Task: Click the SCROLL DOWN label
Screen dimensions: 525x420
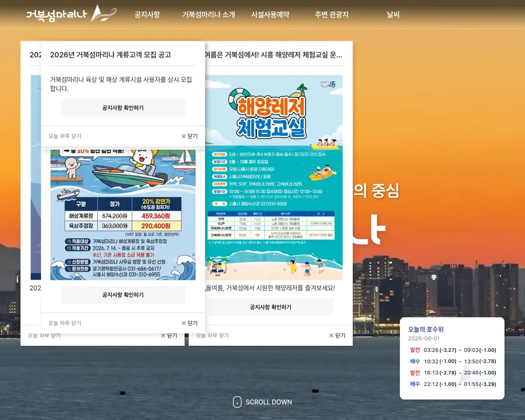Action: pos(269,402)
